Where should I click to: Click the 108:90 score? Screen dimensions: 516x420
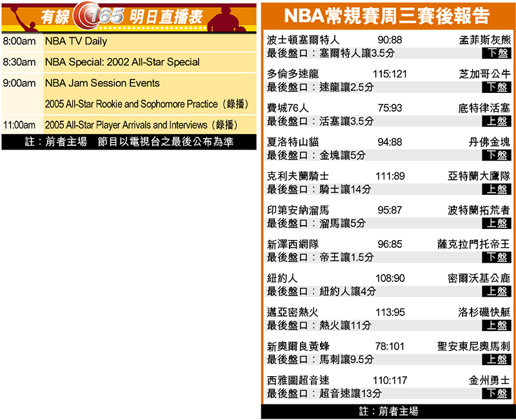390,278
